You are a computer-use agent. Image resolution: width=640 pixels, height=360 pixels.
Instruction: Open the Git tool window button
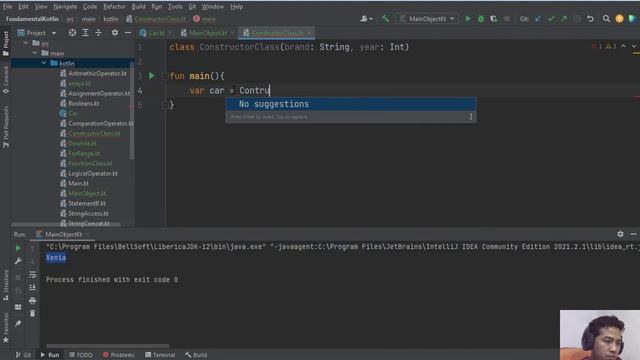tap(23, 355)
